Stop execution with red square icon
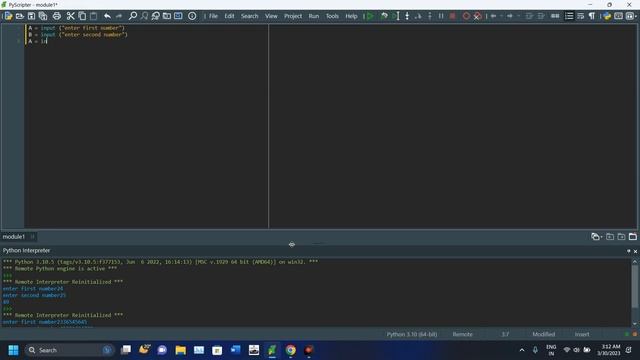Image resolution: width=640 pixels, height=360 pixels. click(453, 16)
